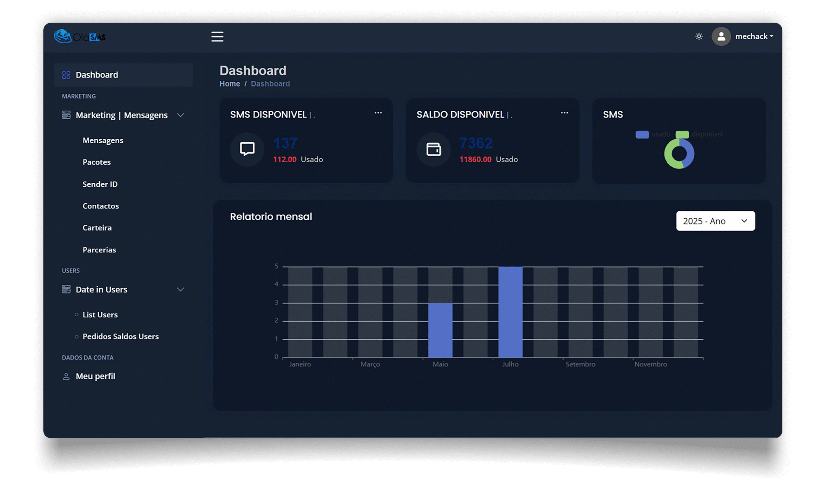Open options menu on SALDO DISPONIVEL card

[x=564, y=113]
